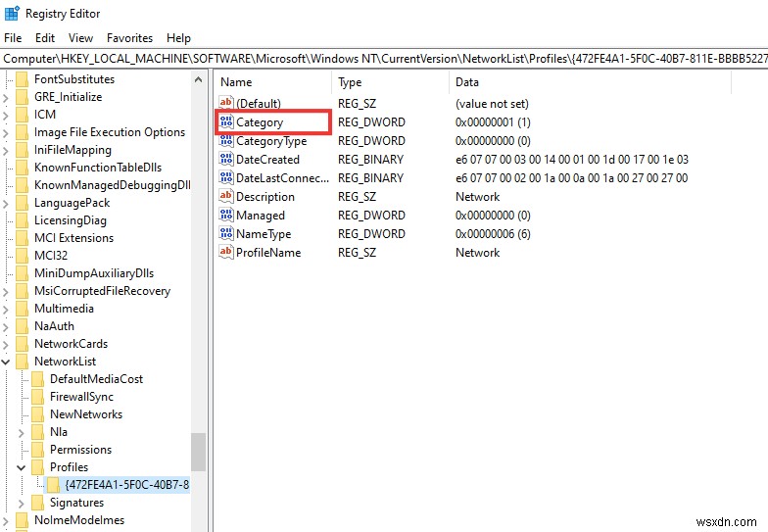The image size is (768, 532).
Task: Expand the Nla tree node
Action: 23,432
